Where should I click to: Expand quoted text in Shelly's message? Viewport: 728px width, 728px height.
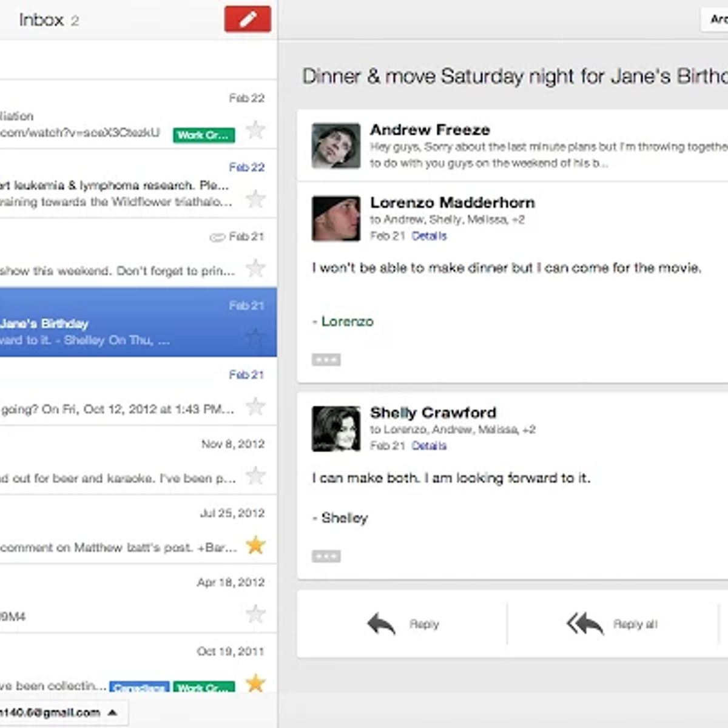click(x=326, y=556)
